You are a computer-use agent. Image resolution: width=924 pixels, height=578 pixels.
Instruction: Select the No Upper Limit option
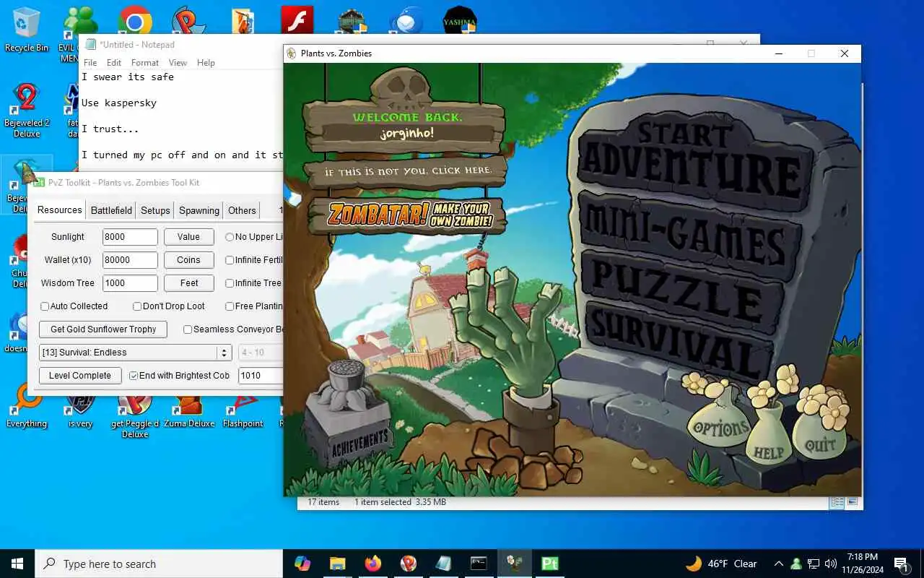tap(230, 237)
